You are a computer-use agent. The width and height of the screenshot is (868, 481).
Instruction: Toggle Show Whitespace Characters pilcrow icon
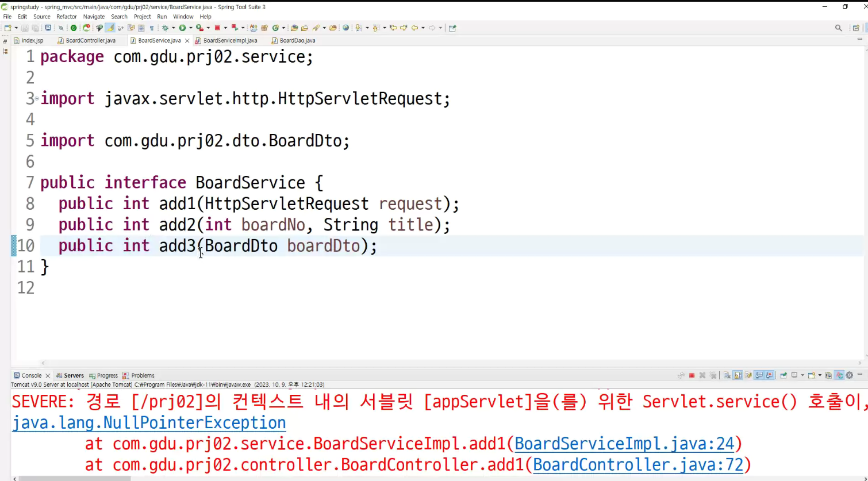point(151,28)
